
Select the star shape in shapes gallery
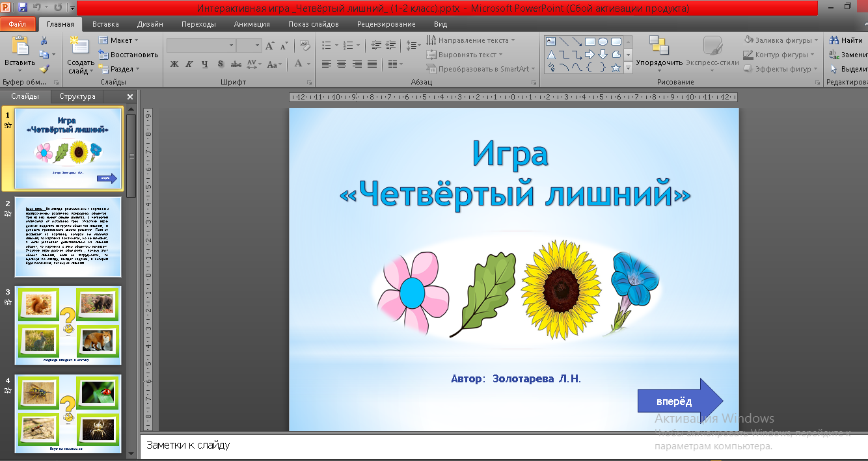(616, 68)
